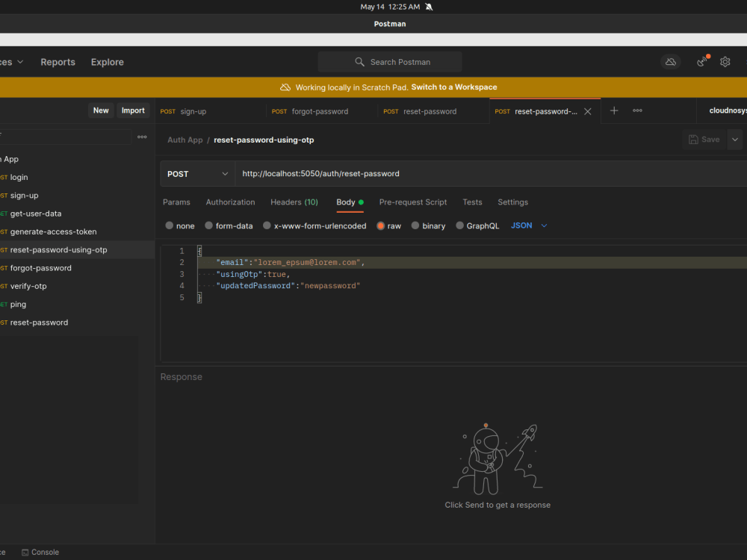Open Postman settings gear icon

725,62
